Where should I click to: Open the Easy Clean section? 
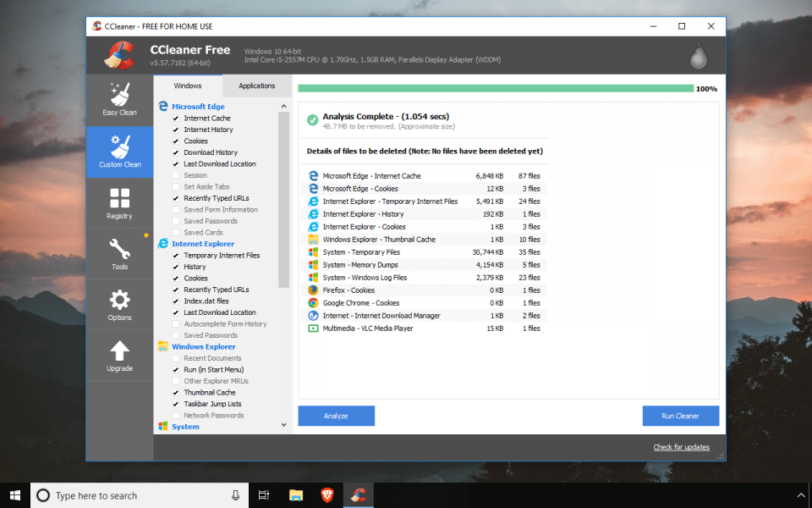click(x=119, y=100)
